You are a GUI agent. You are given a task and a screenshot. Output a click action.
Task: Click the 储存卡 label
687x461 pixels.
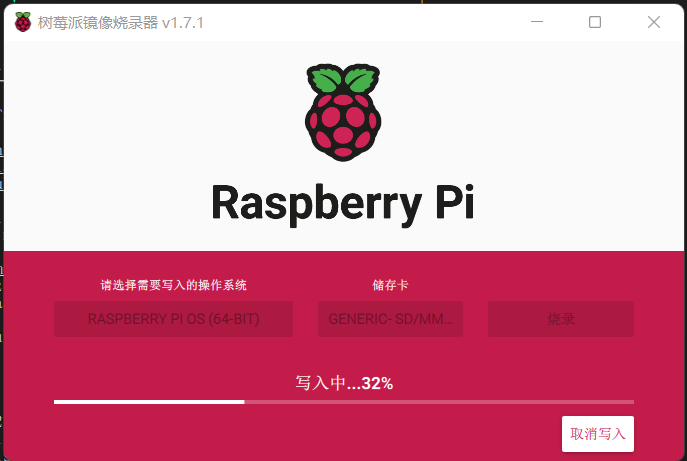(390, 285)
